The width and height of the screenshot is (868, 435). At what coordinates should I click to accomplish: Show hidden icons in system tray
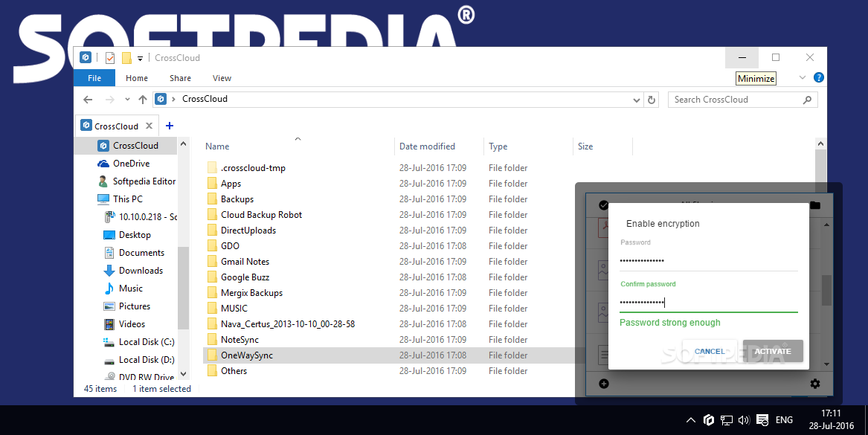tap(691, 420)
